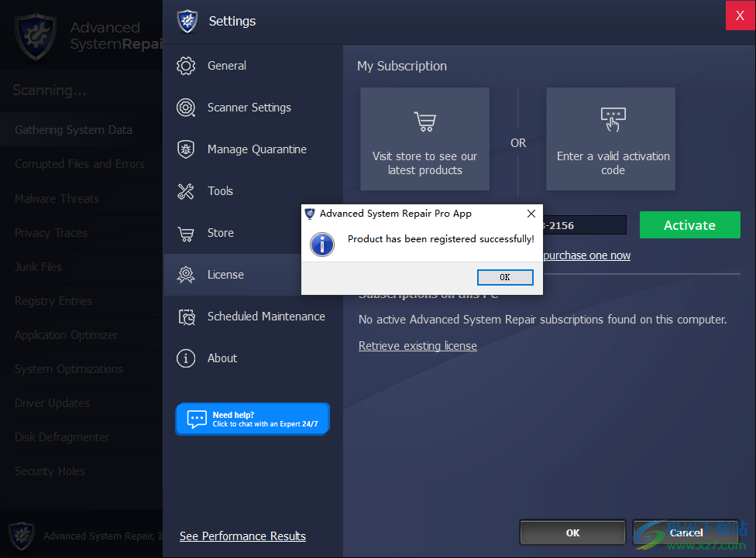Select System Optimizations in the main window
The width and height of the screenshot is (756, 558).
[81, 369]
